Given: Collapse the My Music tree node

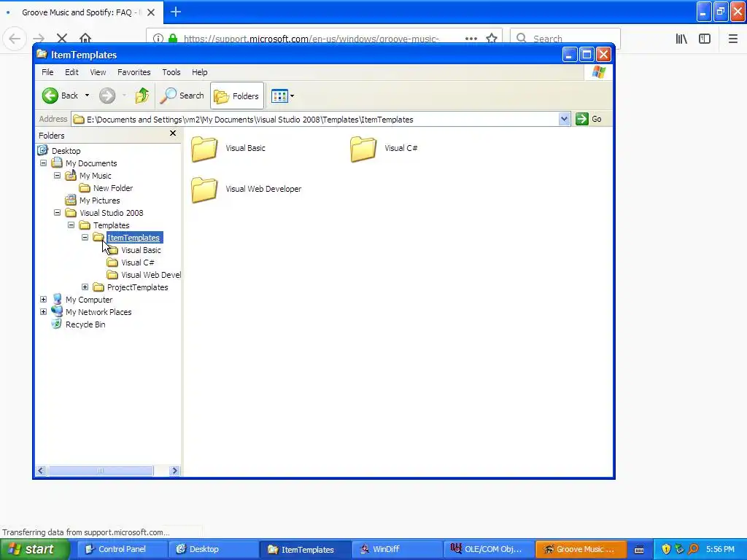Looking at the screenshot, I should coord(57,175).
